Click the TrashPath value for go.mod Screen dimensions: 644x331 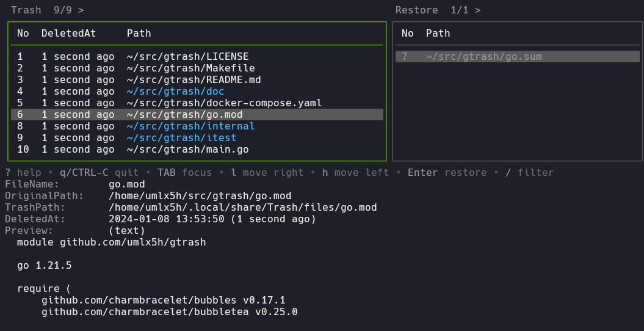(x=242, y=207)
